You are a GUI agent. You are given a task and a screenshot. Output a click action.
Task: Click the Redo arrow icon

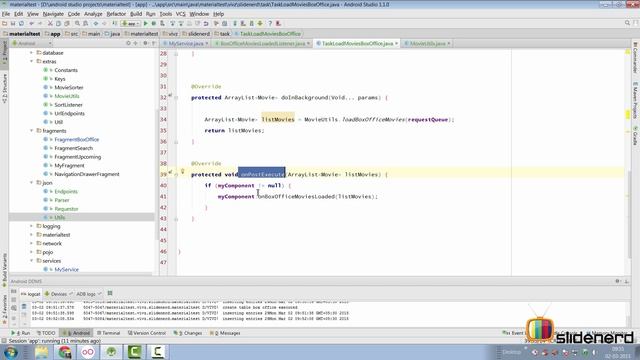click(40, 24)
